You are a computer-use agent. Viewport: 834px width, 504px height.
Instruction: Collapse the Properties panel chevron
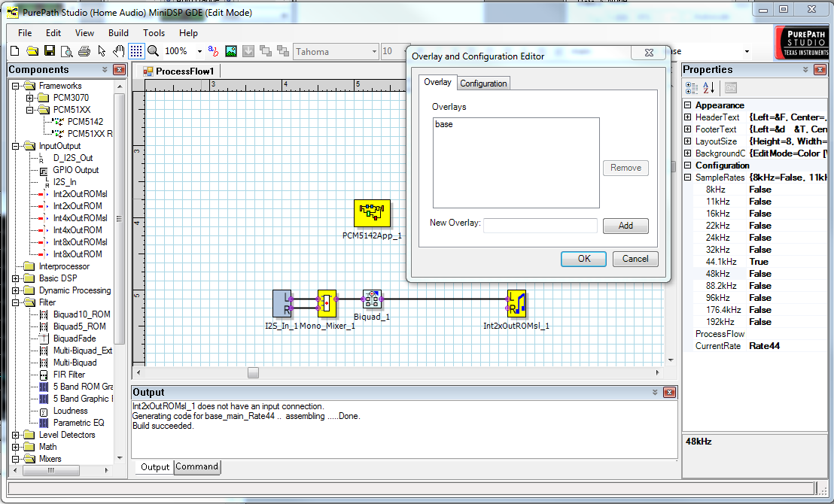[x=805, y=70]
